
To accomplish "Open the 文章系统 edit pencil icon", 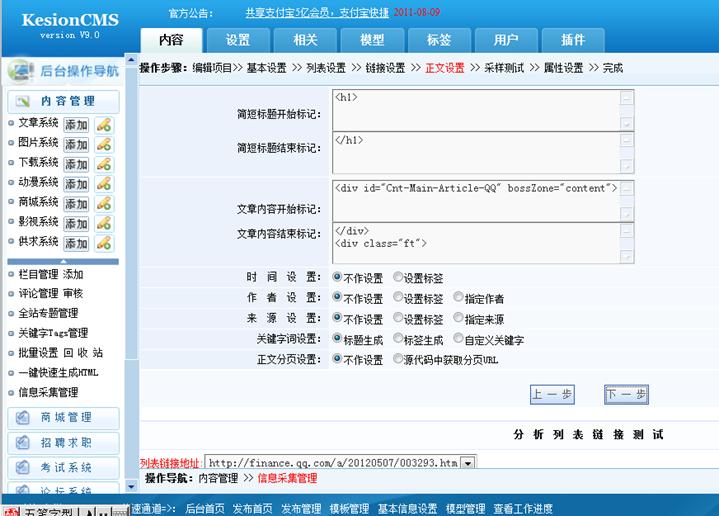I will [104, 125].
